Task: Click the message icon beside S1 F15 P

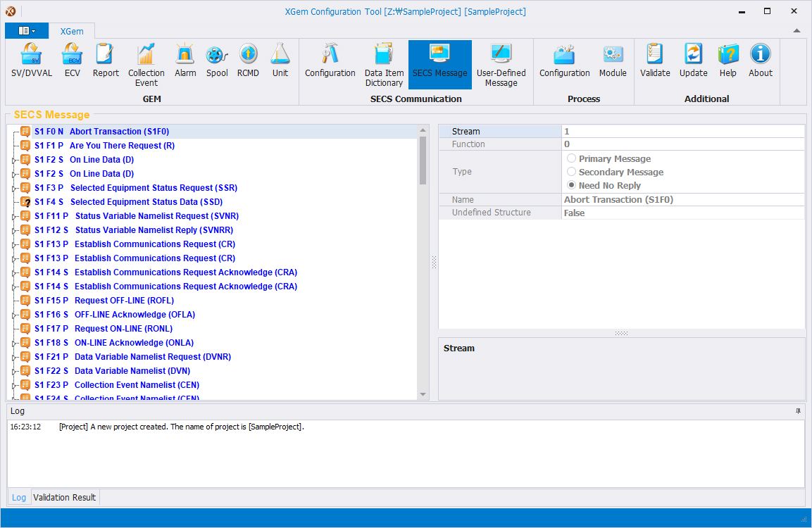Action: (x=25, y=300)
